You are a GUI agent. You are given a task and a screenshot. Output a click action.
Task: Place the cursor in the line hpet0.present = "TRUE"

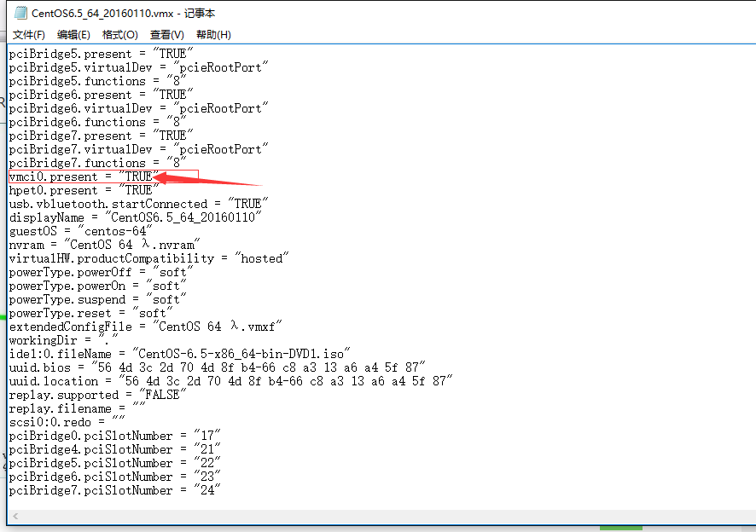(84, 190)
